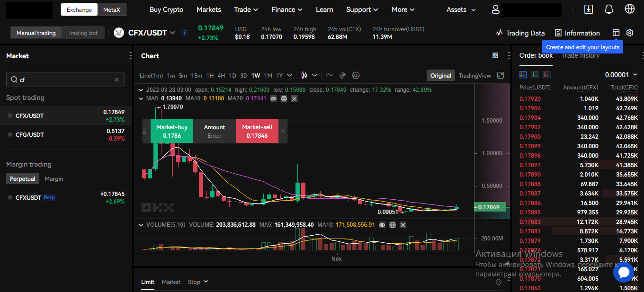Click the download app icon
This screenshot has height=292, width=644.
point(589,9)
